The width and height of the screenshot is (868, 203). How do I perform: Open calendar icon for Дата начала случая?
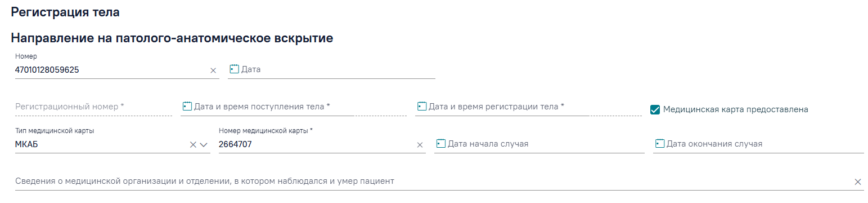pyautogui.click(x=441, y=143)
